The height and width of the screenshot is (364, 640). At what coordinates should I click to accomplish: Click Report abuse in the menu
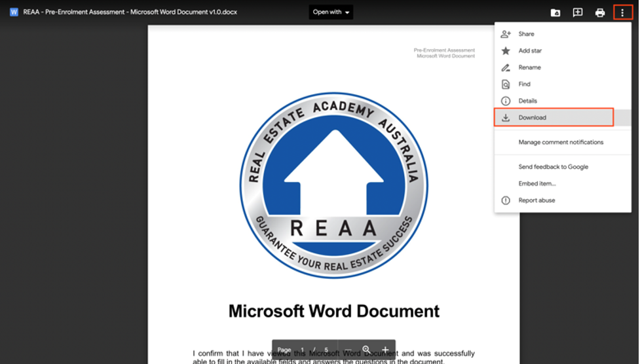tap(563, 200)
